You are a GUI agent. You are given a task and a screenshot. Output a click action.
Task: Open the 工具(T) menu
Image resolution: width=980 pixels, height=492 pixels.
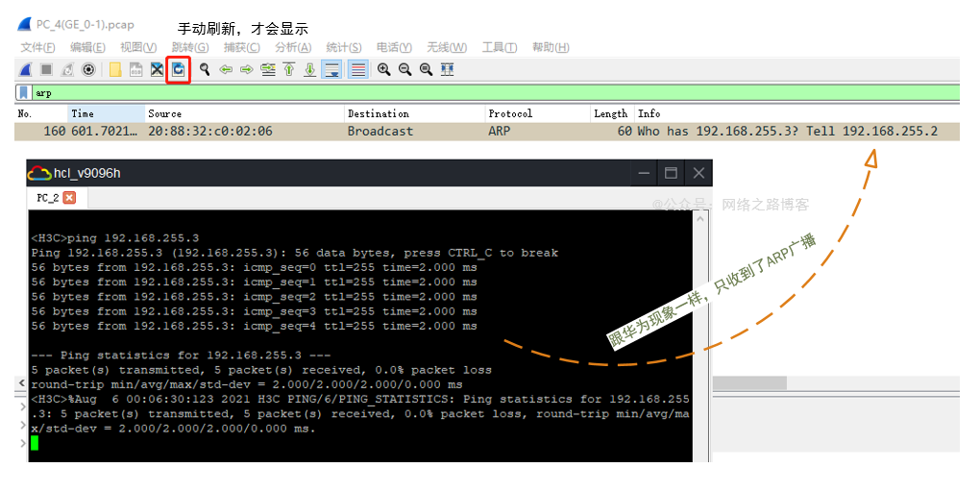pyautogui.click(x=500, y=47)
